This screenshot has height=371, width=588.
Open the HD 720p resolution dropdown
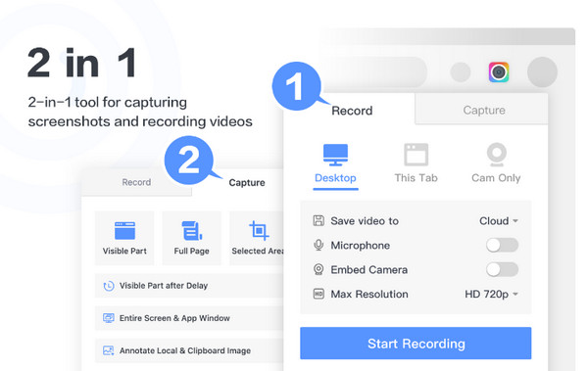click(x=492, y=294)
